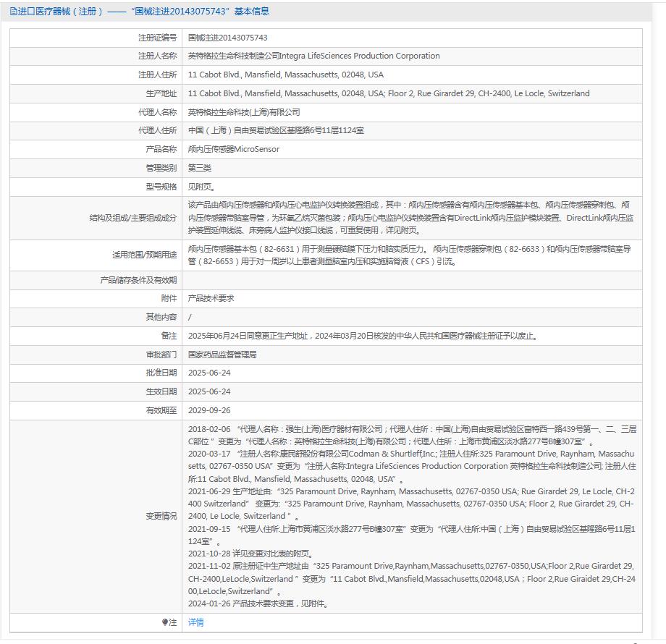Select the 2018-02-06 change entry about 强生(上海)医疗器材
666x644 pixels.
pyautogui.click(x=413, y=436)
